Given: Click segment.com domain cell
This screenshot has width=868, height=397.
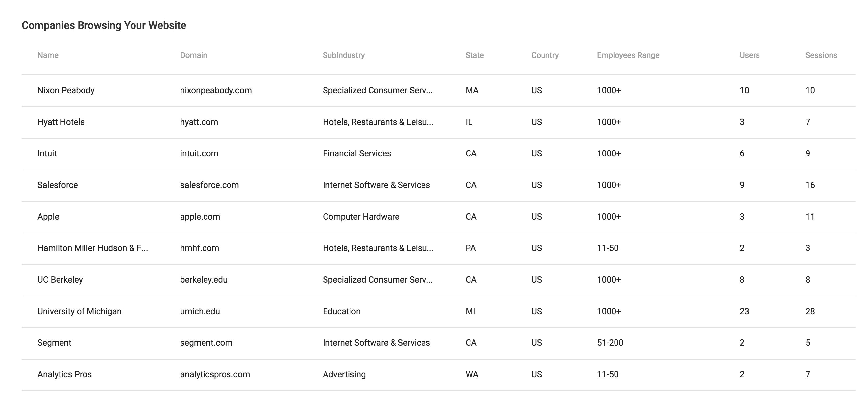Looking at the screenshot, I should click(206, 343).
